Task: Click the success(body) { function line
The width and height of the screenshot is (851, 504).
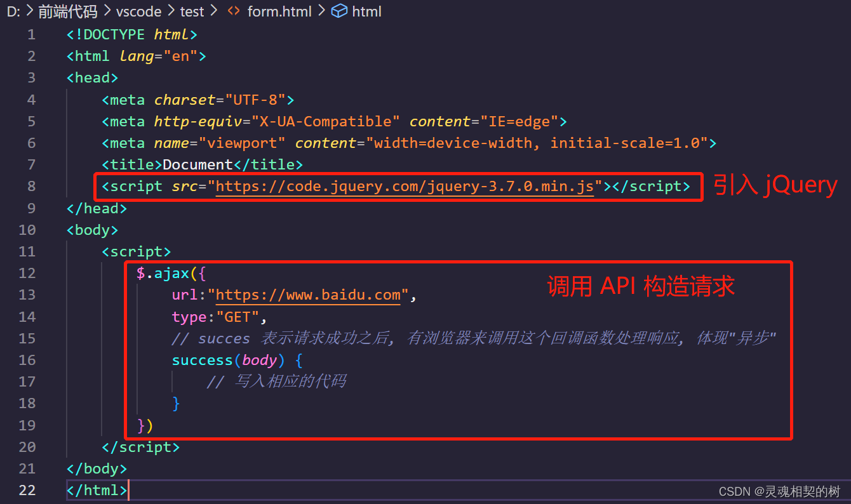Action: tap(238, 360)
